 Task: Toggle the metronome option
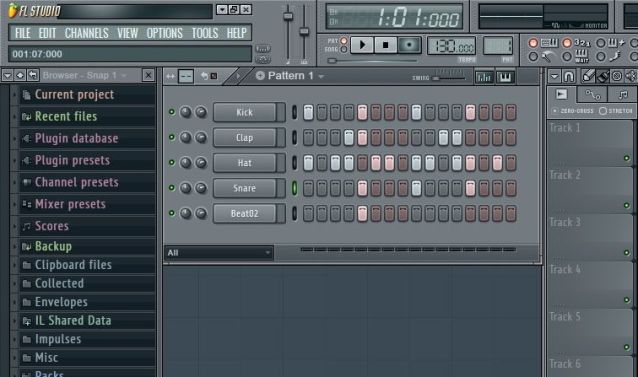click(533, 57)
